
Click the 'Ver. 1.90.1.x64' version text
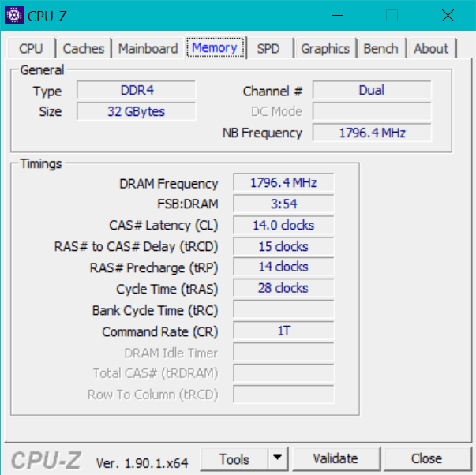142,463
